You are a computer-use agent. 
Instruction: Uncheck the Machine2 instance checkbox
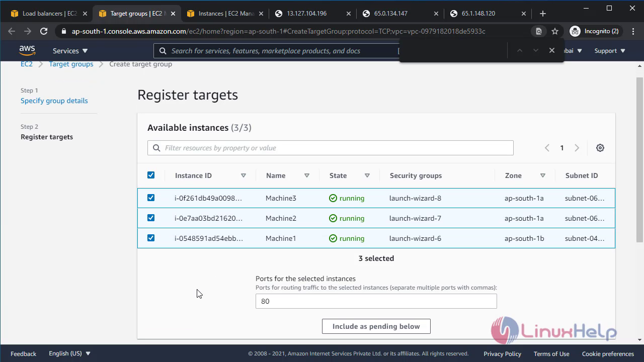[x=151, y=218]
